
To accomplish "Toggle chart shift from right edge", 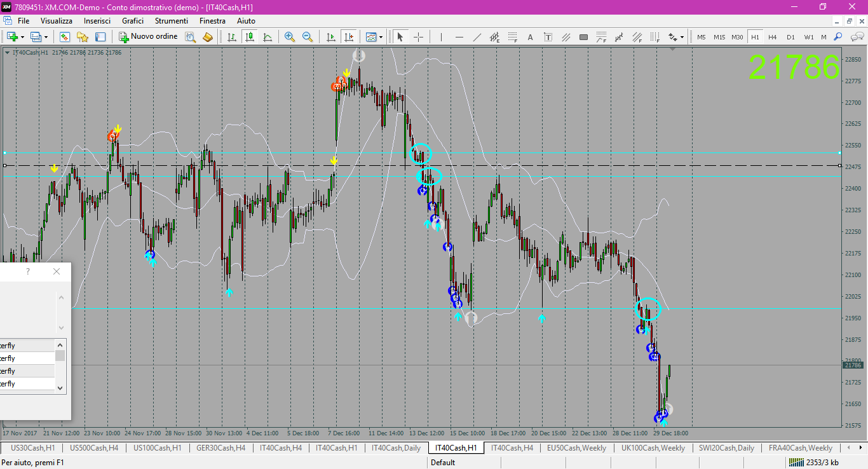I will coord(348,37).
